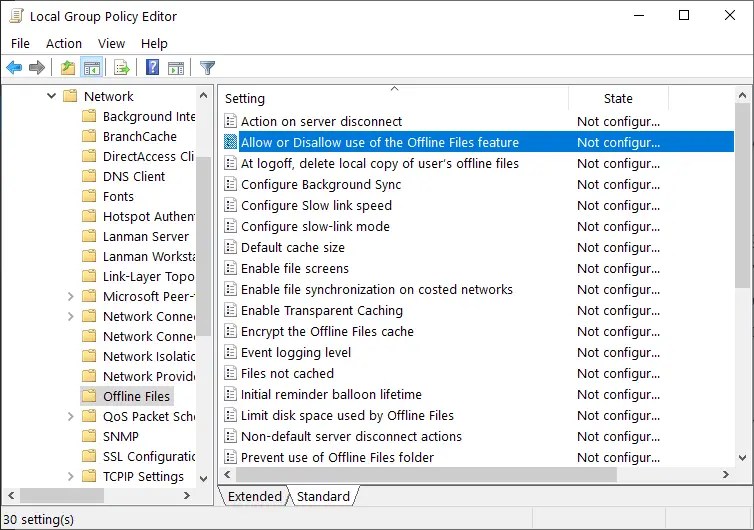Viewport: 754px width, 530px height.
Task: Expand the QoS Packet Scheduler node
Action: [71, 416]
